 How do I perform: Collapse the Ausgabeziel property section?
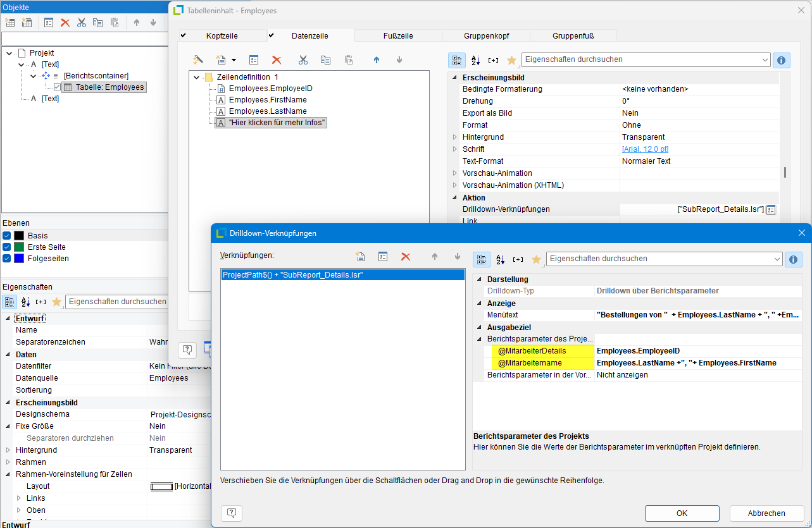point(479,328)
